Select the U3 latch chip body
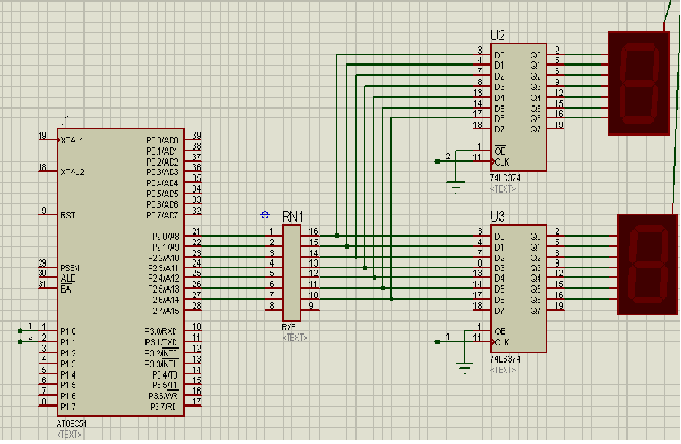 [x=518, y=290]
